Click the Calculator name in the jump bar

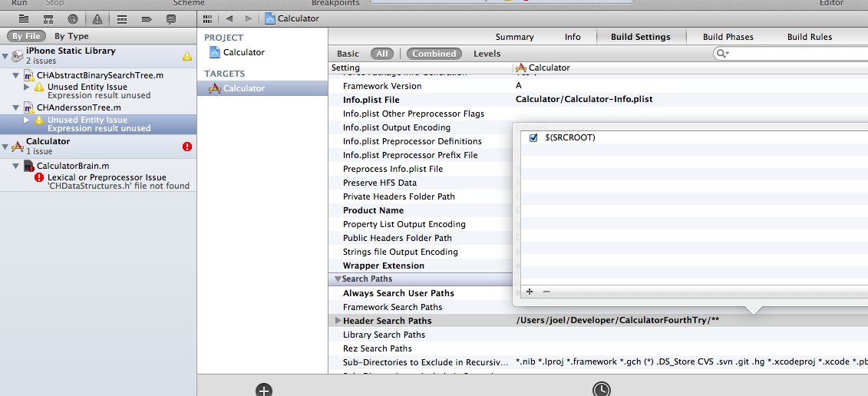299,19
